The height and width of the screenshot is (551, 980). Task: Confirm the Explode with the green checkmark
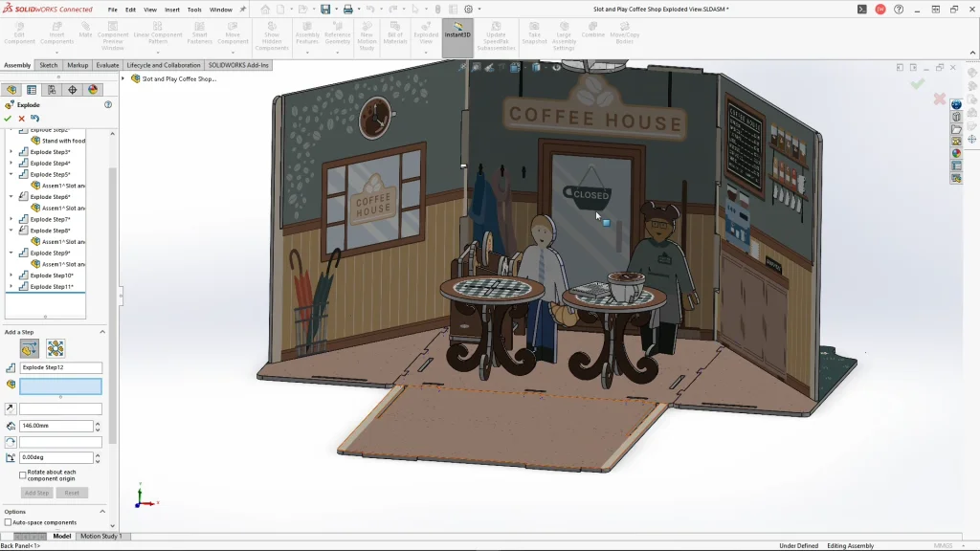(x=8, y=119)
